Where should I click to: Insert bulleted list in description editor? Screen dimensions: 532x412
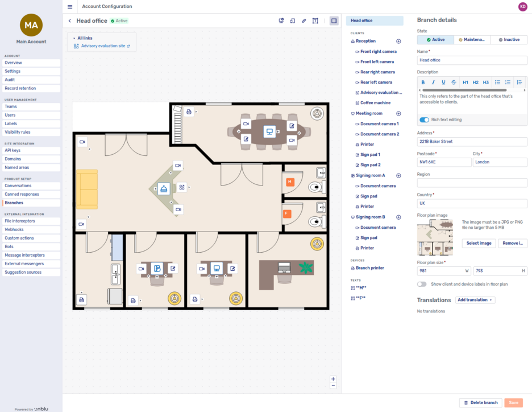(x=497, y=82)
